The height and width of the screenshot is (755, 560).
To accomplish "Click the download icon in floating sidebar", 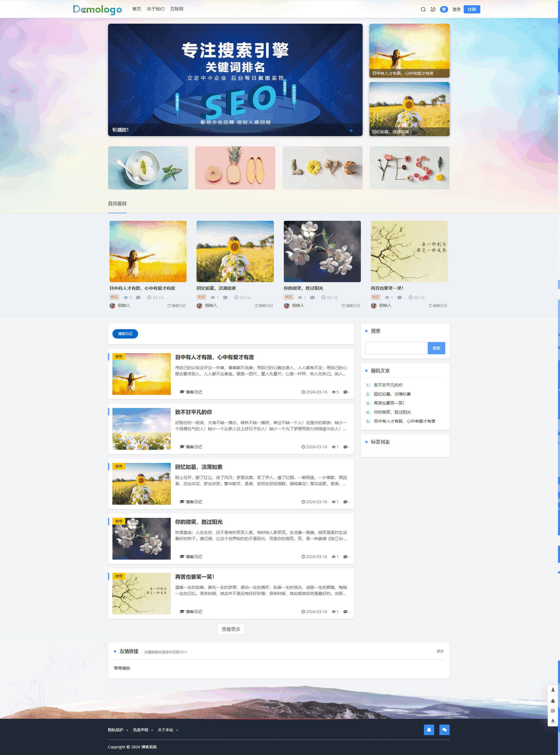I will pyautogui.click(x=553, y=721).
